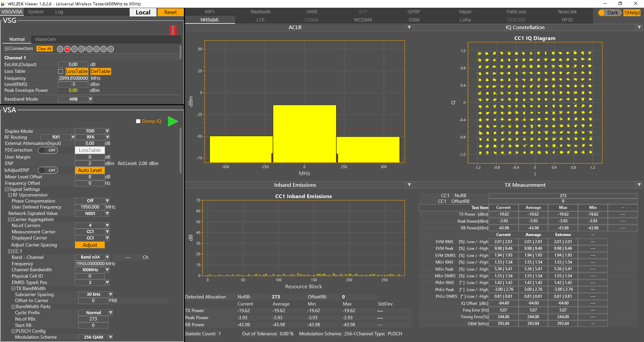Open the Phase Compensation dropdown
Viewport: 644px width, 342px height.
point(107,201)
